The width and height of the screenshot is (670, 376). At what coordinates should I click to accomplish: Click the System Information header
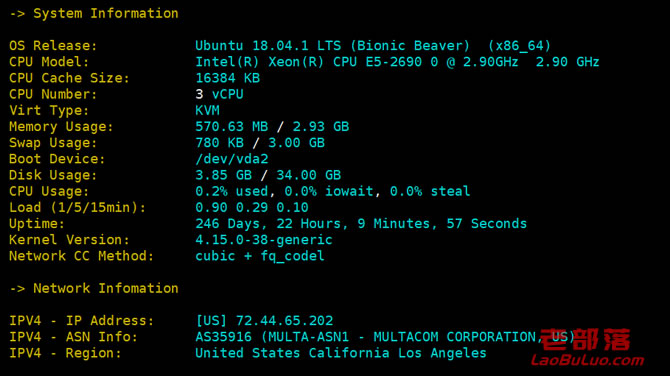94,14
